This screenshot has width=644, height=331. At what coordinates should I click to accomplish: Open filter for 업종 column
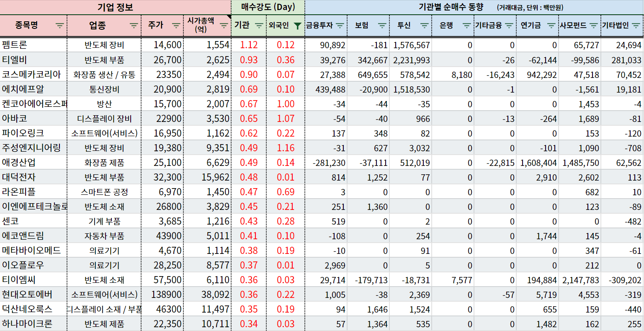point(134,26)
